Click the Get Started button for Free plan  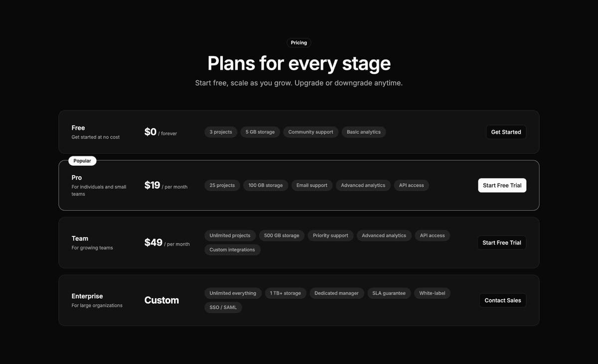point(506,132)
